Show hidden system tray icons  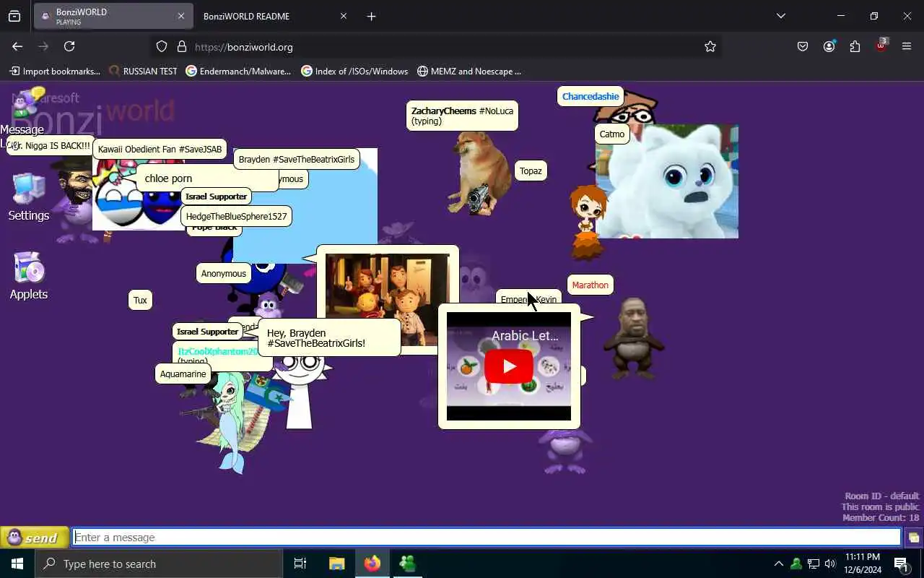click(778, 564)
